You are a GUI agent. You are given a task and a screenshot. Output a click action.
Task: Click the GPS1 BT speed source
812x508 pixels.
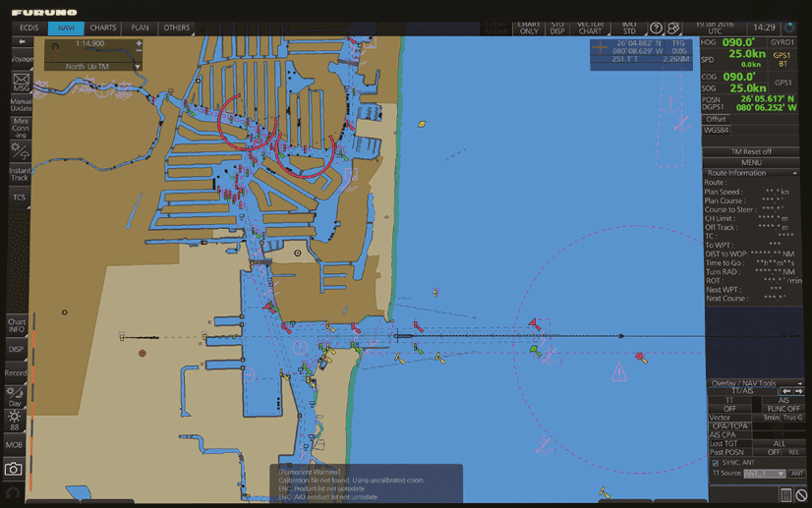pyautogui.click(x=782, y=60)
